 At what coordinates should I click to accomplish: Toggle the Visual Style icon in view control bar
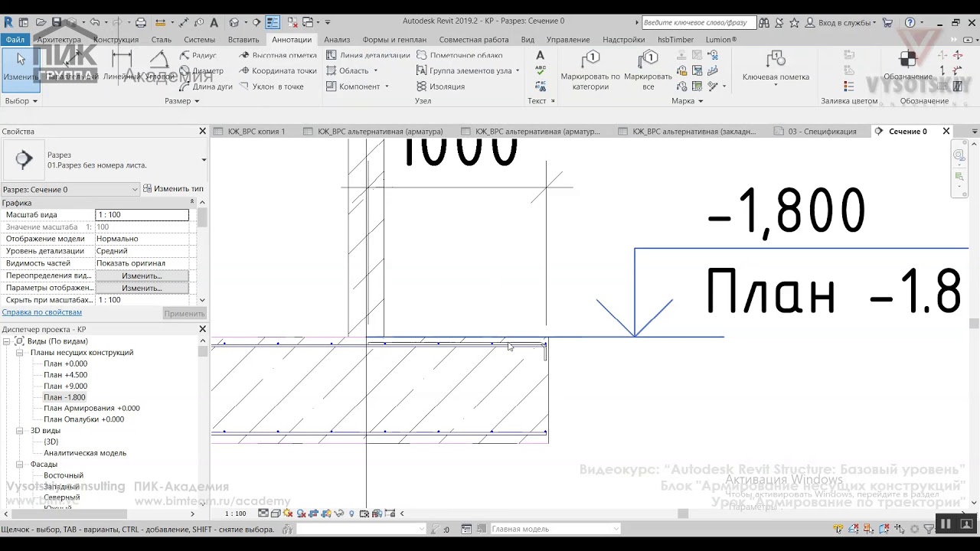276,514
